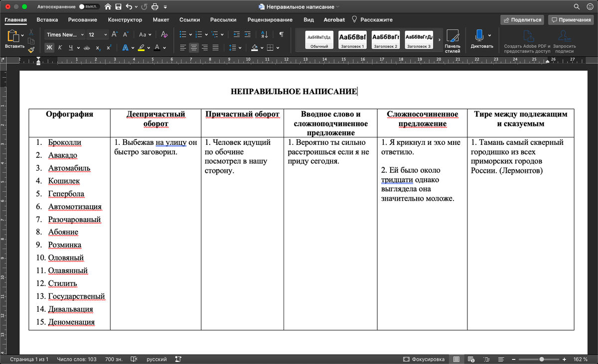598x364 pixels.
Task: Toggle italic formatting (К)
Action: [x=60, y=48]
